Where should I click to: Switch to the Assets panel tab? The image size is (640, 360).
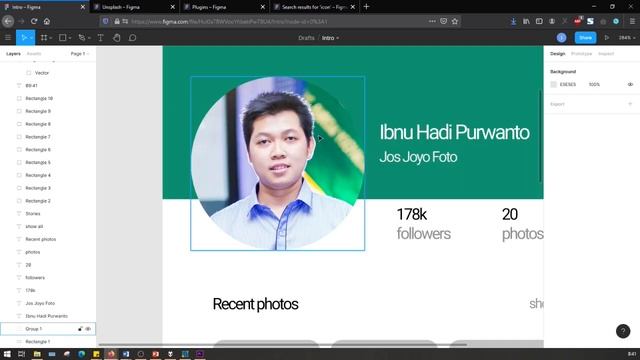(x=34, y=53)
